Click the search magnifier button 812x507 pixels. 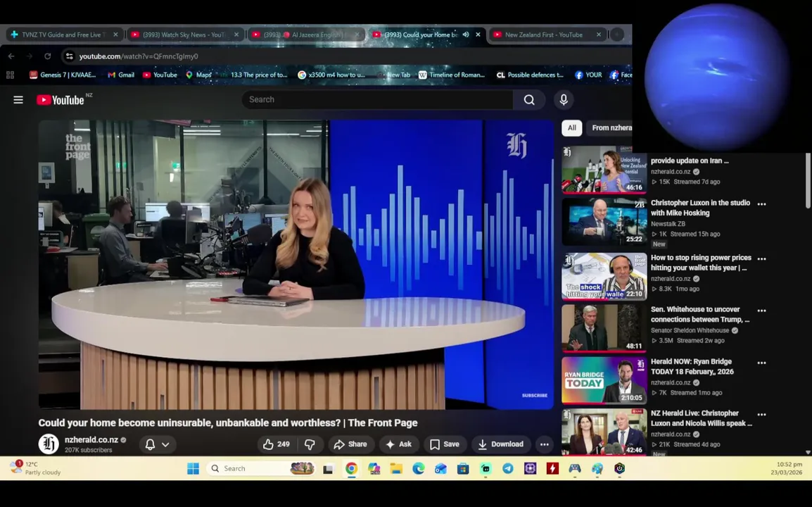pyautogui.click(x=528, y=99)
